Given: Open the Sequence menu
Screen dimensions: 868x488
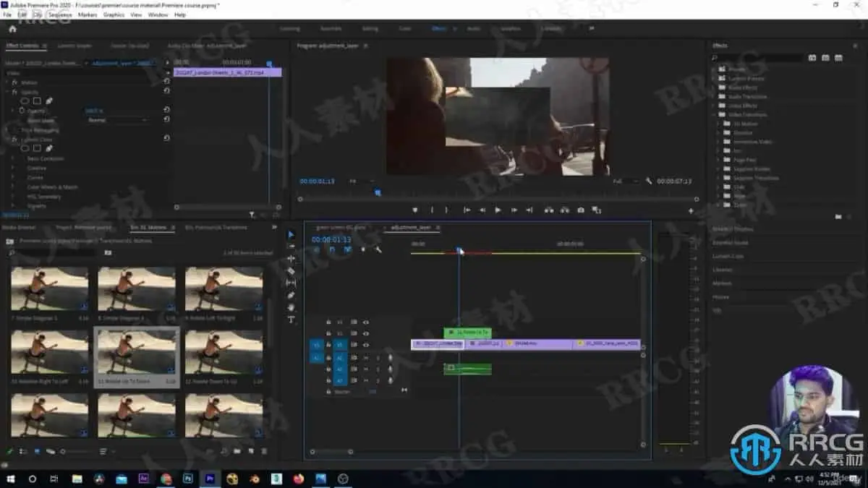Looking at the screenshot, I should coord(60,14).
